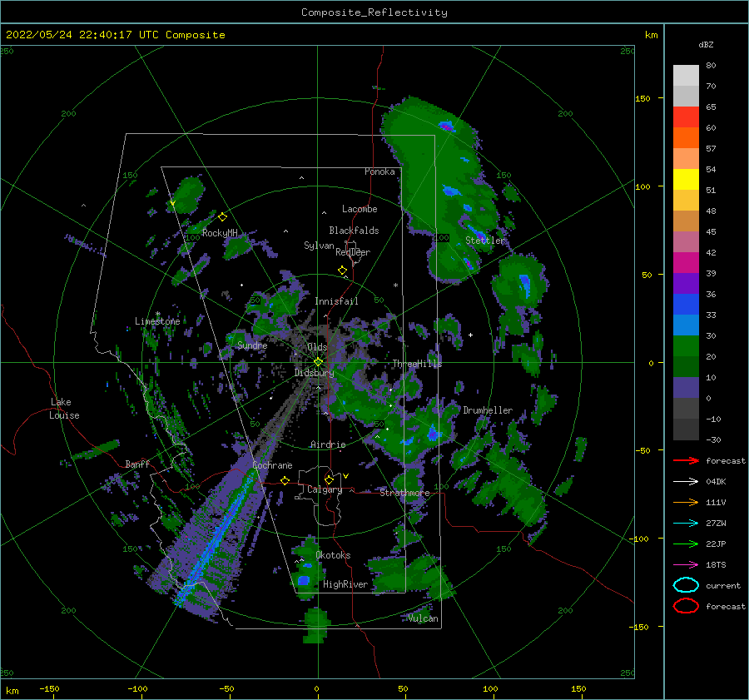Click the yellow diamond marker near RockyMH

[x=222, y=217]
